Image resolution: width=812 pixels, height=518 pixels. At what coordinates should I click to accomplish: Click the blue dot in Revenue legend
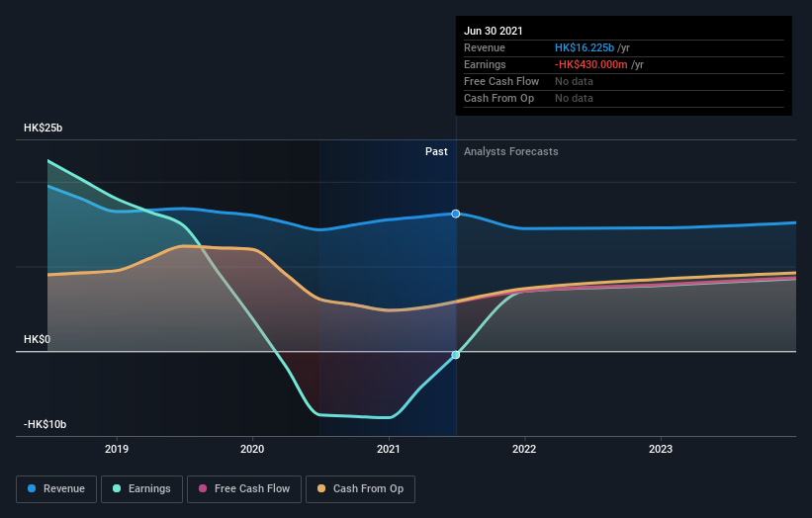point(32,488)
